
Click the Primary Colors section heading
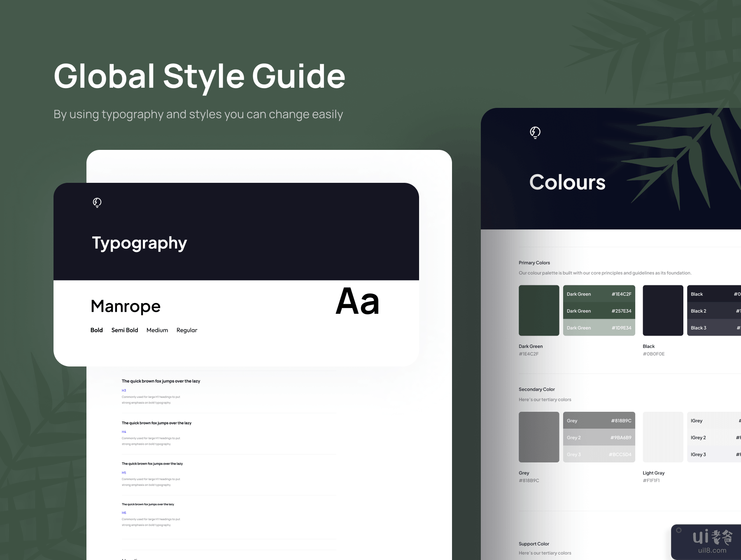(x=534, y=263)
